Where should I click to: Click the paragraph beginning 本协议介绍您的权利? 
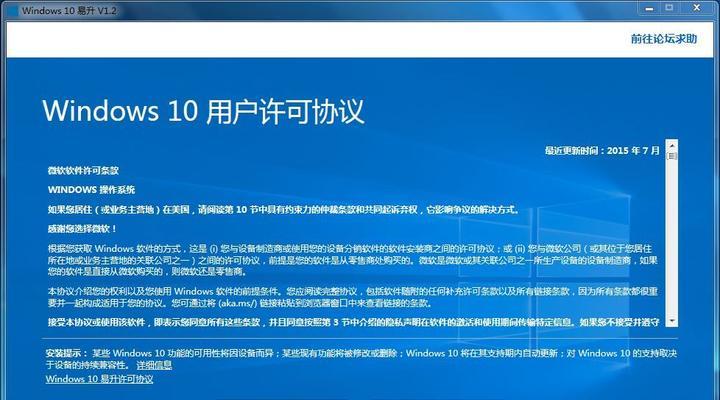click(353, 297)
